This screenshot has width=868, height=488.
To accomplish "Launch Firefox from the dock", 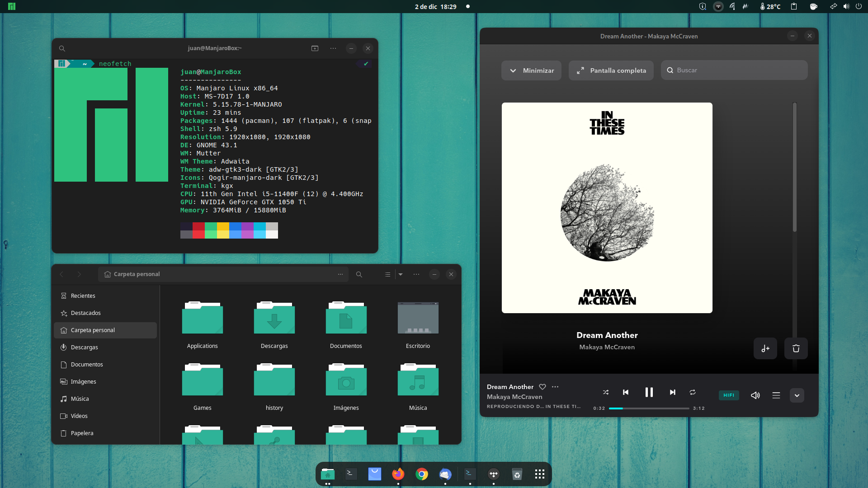I will pos(398,474).
